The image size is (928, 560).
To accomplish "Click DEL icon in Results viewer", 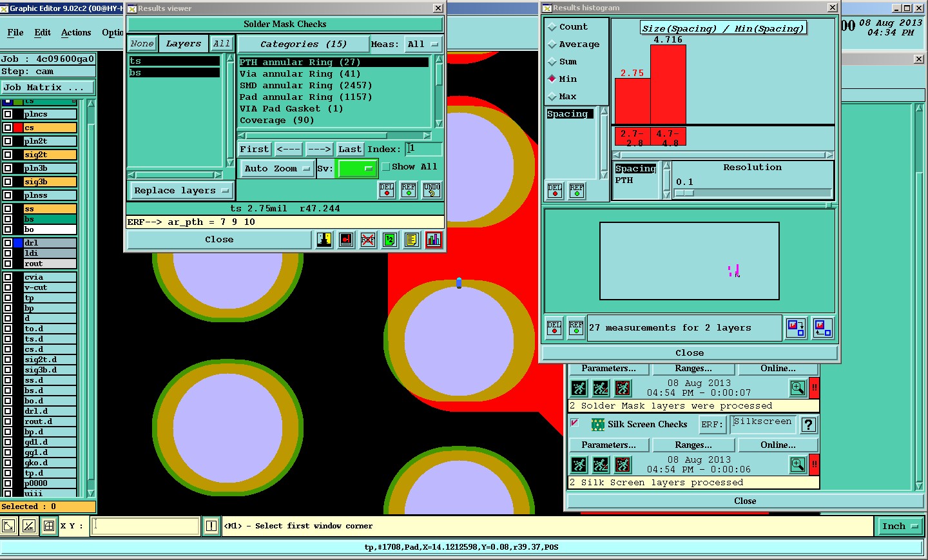I will point(387,190).
